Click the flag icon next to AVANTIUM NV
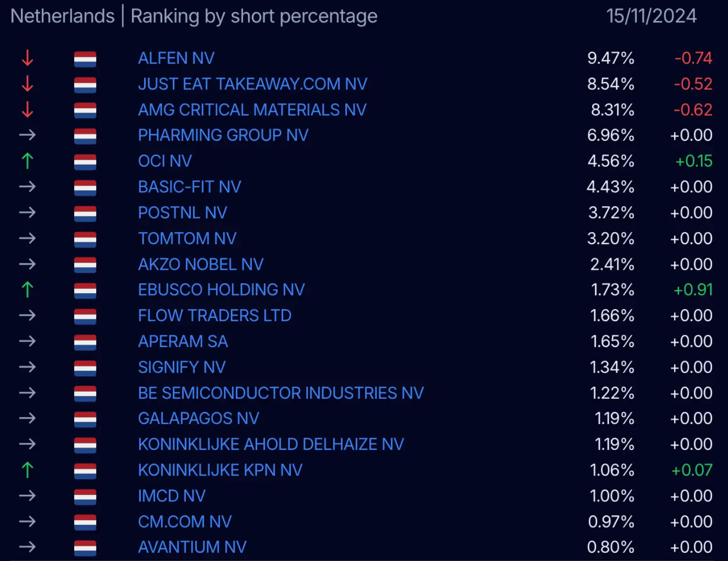Viewport: 728px width, 561px height. (x=85, y=548)
